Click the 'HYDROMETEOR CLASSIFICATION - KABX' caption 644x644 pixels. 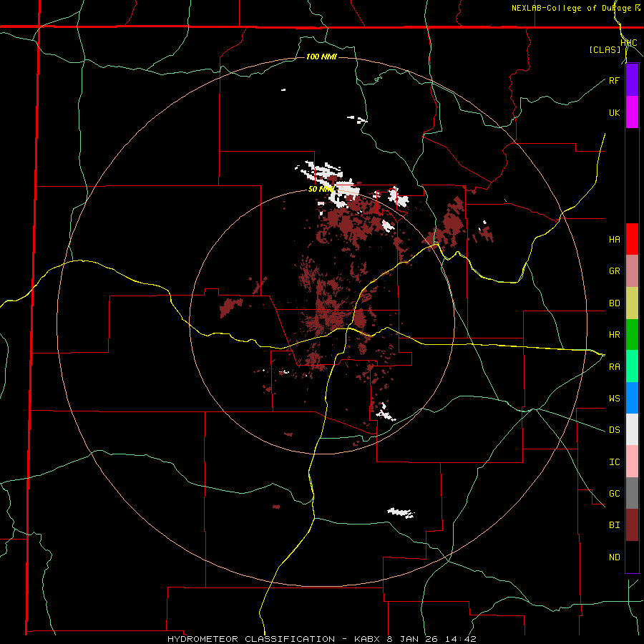273,639
